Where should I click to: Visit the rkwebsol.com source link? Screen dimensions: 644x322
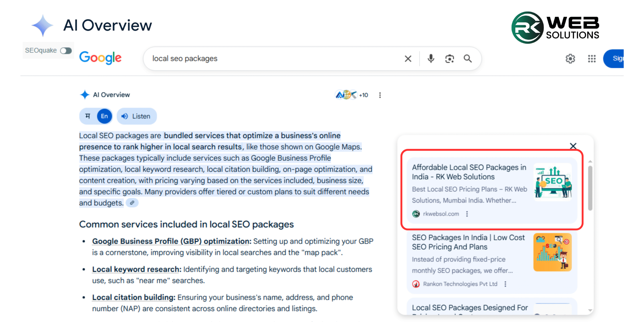pos(440,214)
